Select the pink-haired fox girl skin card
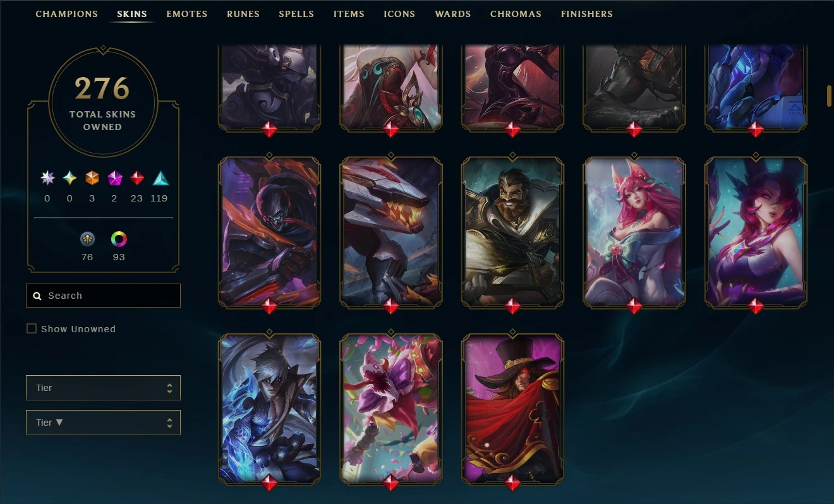The height and width of the screenshot is (504, 834). pos(634,232)
